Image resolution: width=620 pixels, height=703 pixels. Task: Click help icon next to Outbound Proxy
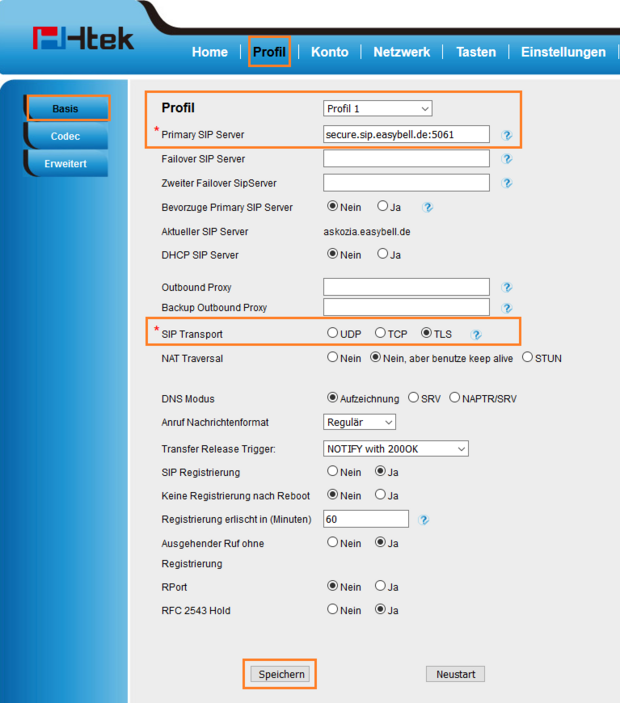pyautogui.click(x=507, y=288)
